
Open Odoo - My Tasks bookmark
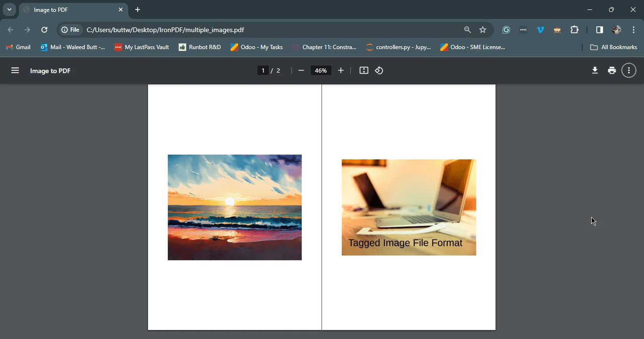257,47
